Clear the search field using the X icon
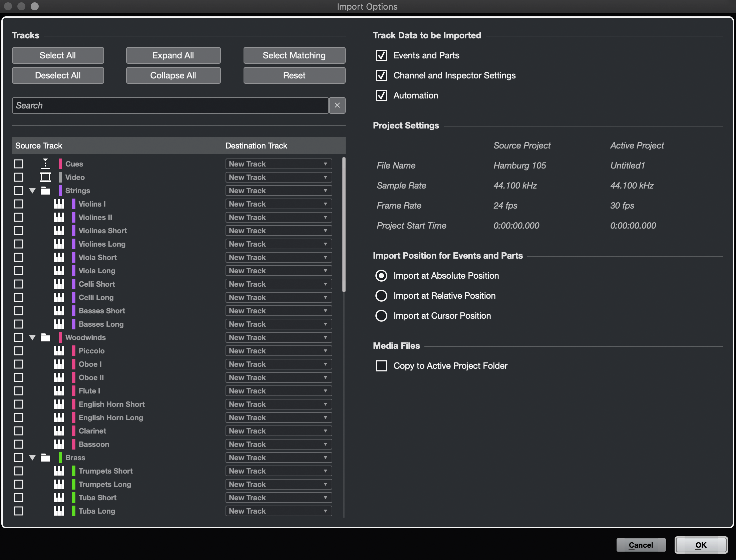This screenshot has width=736, height=560. point(337,105)
